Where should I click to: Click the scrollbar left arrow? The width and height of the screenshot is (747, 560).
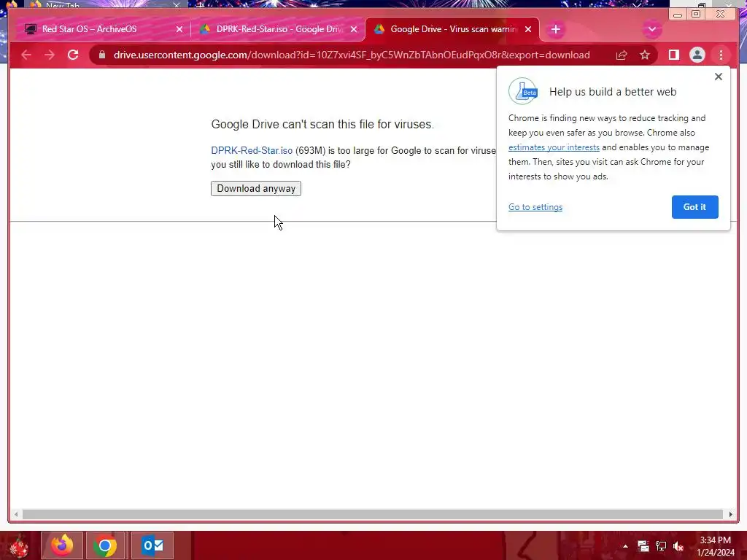pos(16,514)
